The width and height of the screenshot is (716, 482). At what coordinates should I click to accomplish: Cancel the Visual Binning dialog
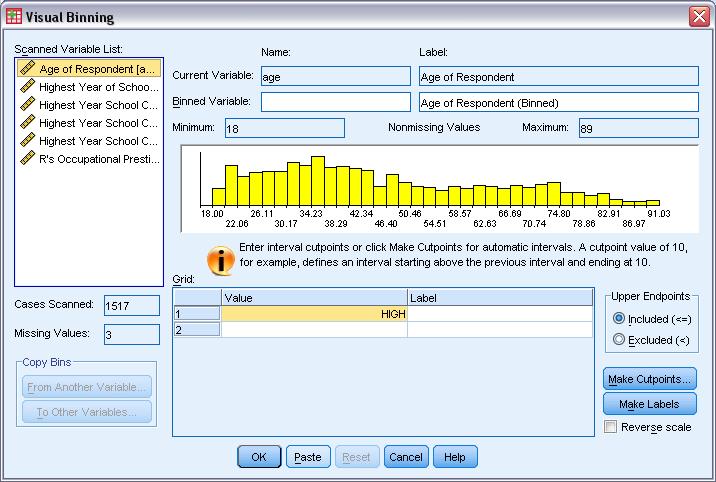(x=405, y=457)
